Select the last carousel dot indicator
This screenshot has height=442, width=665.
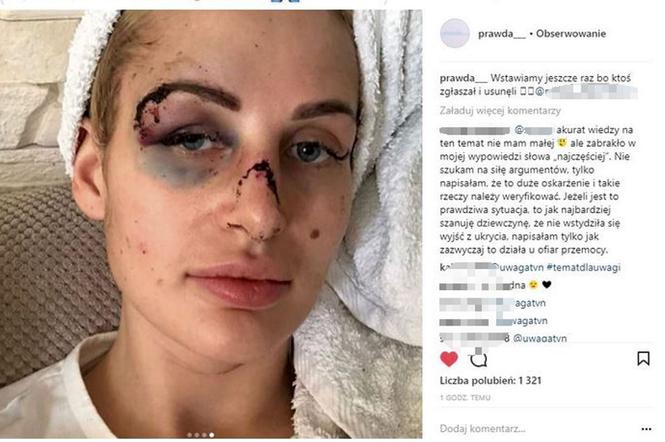[212, 435]
